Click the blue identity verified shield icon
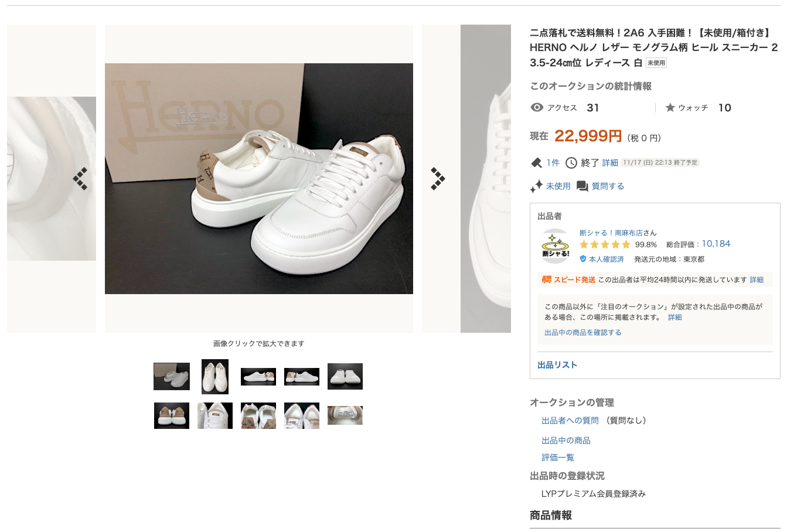This screenshot has width=787, height=532. point(583,259)
